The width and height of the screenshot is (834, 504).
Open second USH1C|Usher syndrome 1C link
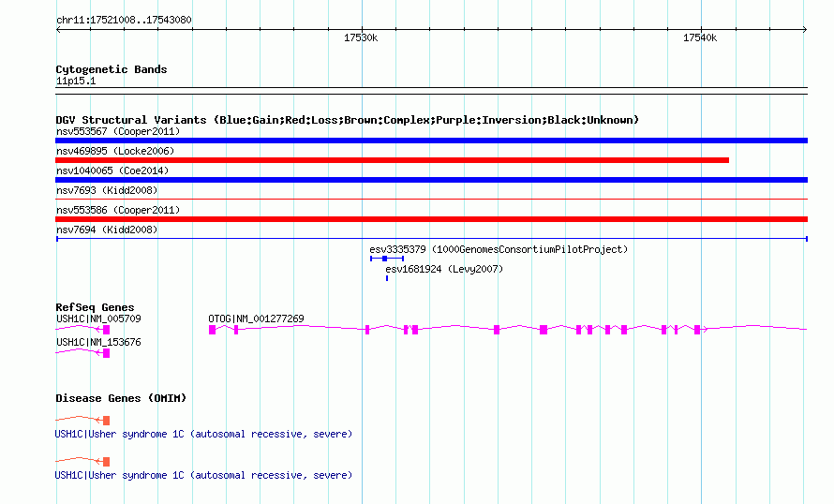[x=203, y=475]
